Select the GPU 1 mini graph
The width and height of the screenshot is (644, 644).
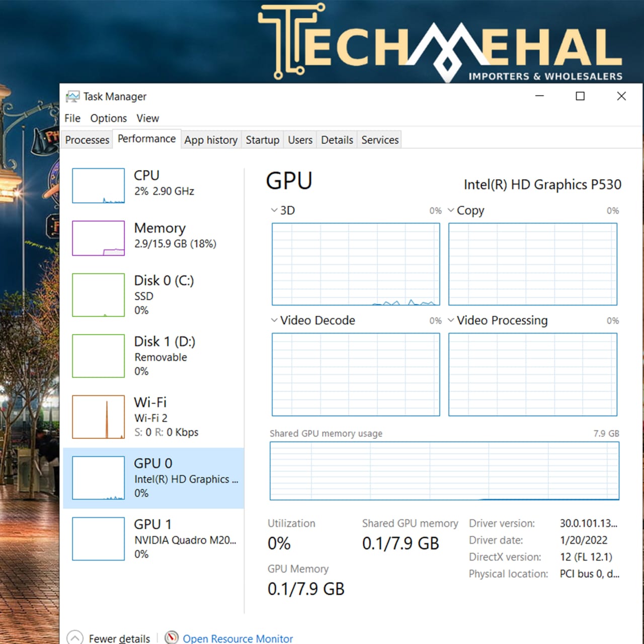98,538
